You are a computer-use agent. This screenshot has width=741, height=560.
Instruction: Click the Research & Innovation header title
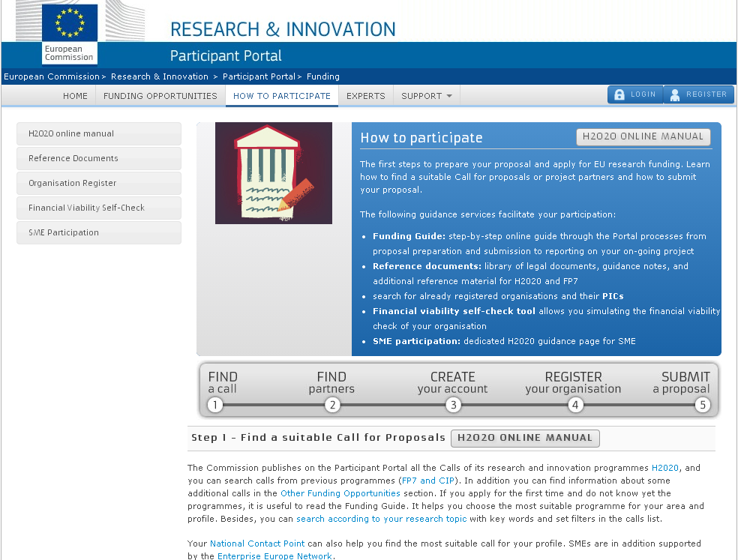click(x=283, y=29)
